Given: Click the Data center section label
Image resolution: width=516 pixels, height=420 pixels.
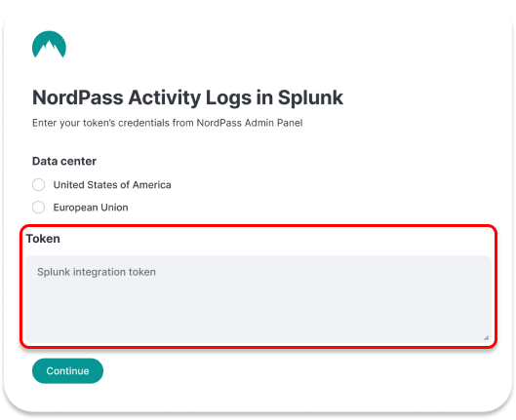Looking at the screenshot, I should tap(64, 161).
